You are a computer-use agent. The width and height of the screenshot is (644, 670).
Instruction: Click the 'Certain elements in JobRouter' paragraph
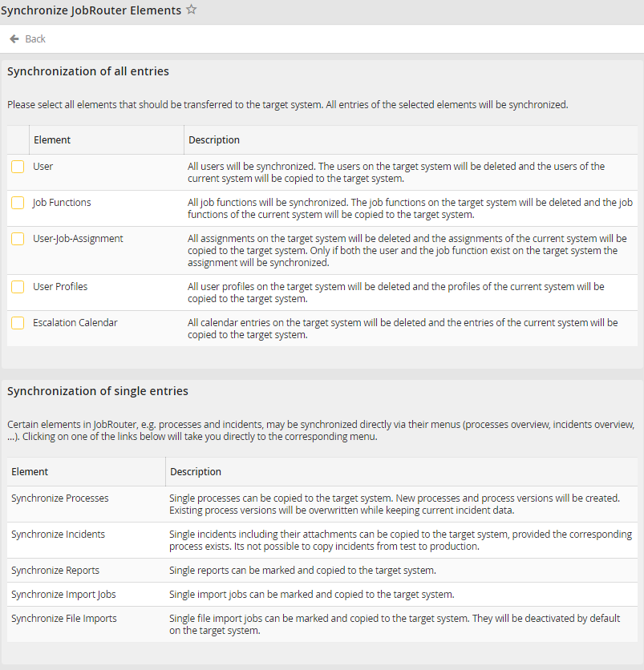[321, 430]
